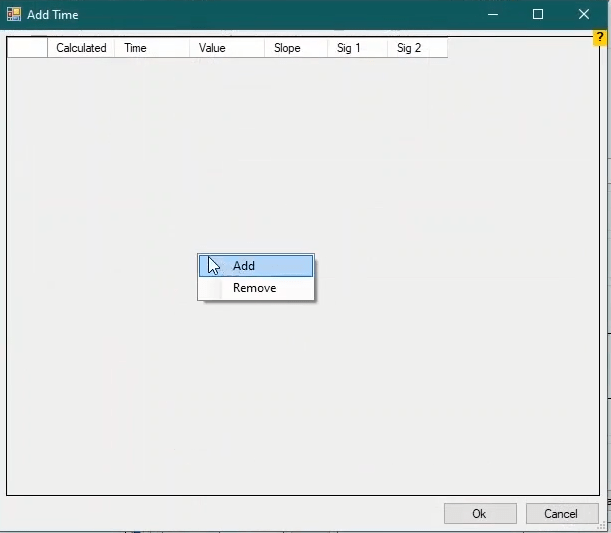Select the Slope column header

tap(295, 48)
